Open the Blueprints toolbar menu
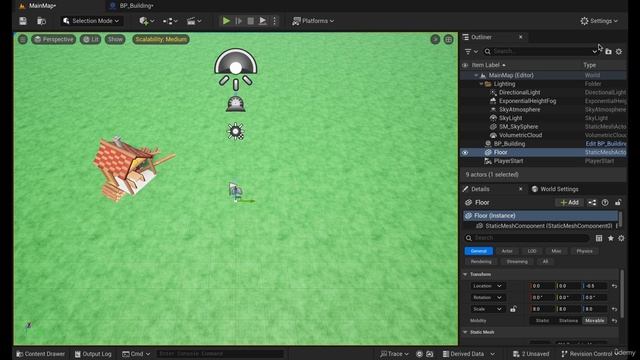The image size is (640, 360). click(170, 21)
